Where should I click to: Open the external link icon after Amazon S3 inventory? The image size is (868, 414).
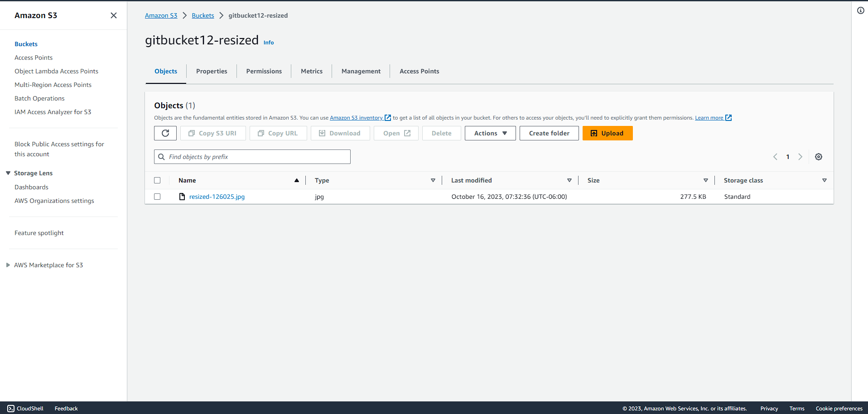click(388, 118)
